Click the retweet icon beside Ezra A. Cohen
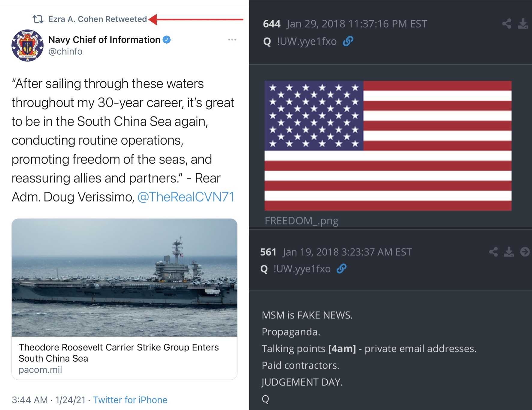This screenshot has width=532, height=410. pyautogui.click(x=38, y=19)
